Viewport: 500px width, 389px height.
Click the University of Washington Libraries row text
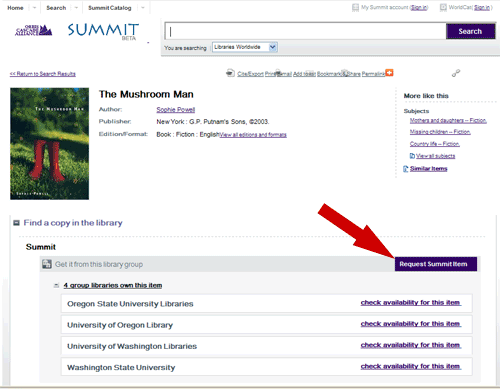(x=132, y=346)
